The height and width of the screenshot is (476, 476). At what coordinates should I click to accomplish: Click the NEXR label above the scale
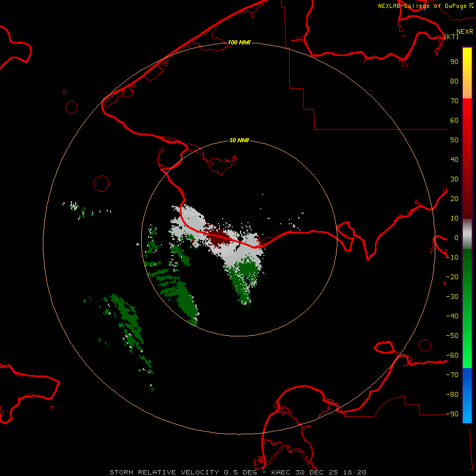click(x=465, y=32)
